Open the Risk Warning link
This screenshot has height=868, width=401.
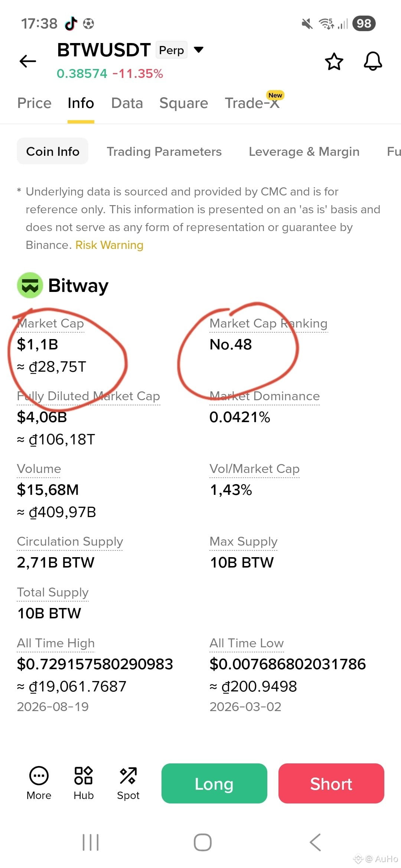point(110,245)
